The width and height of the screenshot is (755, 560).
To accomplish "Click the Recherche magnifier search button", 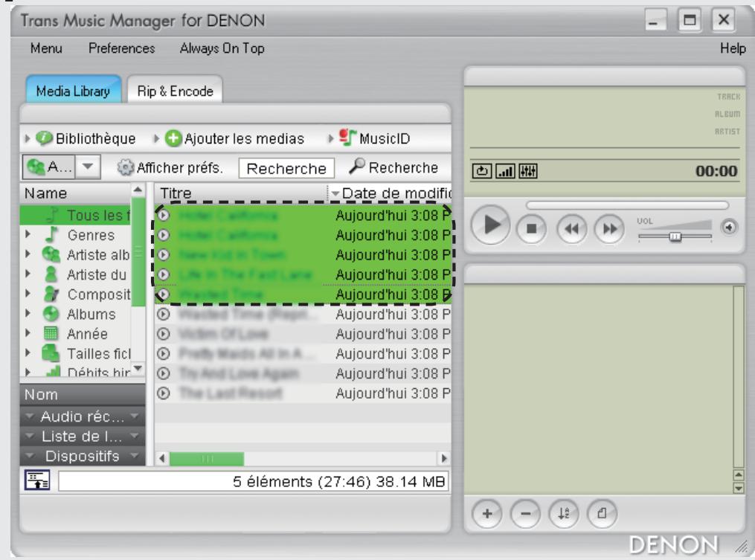I will tap(393, 167).
